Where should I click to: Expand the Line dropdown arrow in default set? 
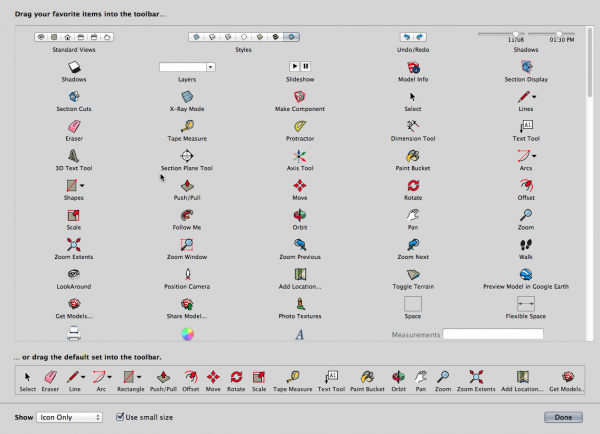83,377
